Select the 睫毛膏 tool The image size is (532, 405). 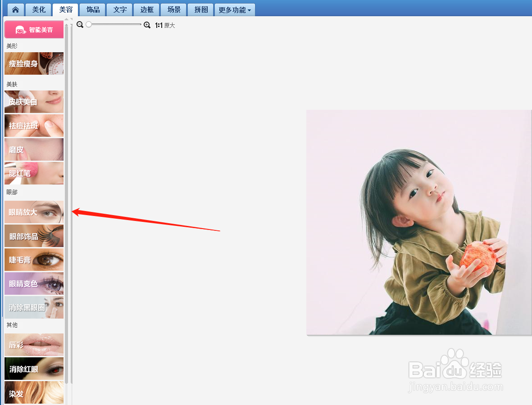click(x=34, y=260)
